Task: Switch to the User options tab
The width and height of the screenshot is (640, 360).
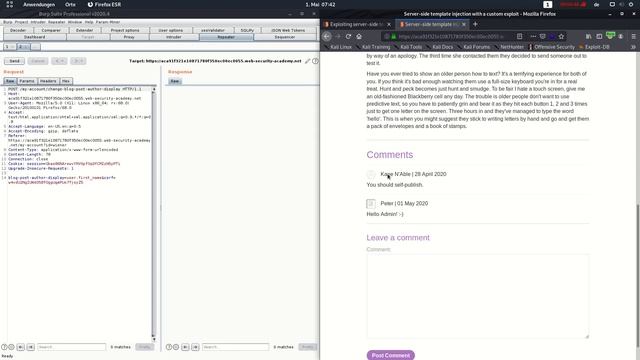Action: click(x=171, y=30)
